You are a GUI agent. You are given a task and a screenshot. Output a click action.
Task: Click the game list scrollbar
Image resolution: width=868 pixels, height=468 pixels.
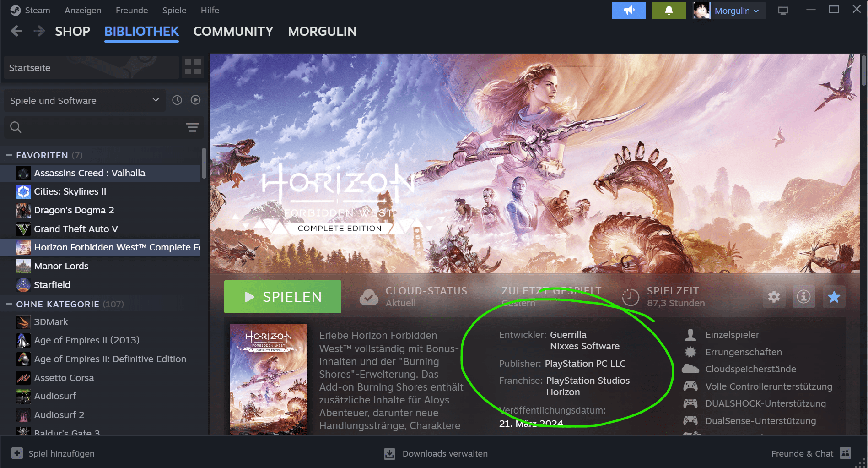pyautogui.click(x=204, y=163)
